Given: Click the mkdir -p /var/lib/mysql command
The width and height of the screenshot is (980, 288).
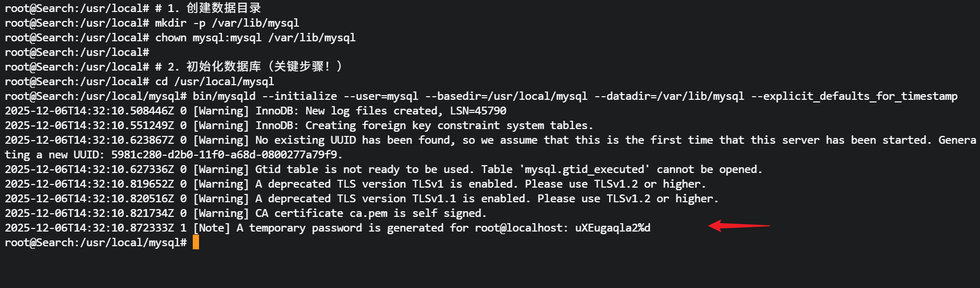Looking at the screenshot, I should [227, 23].
